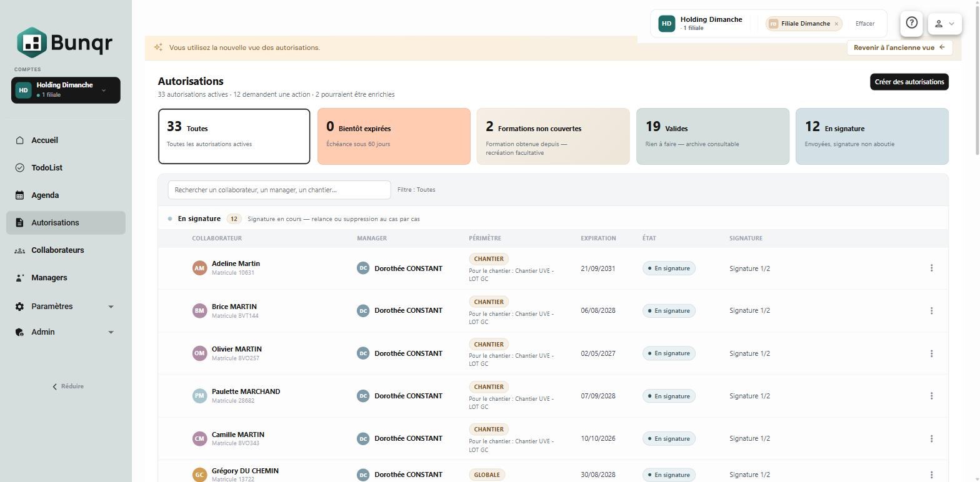This screenshot has height=482, width=980.
Task: Open the help question mark icon
Action: coord(911,23)
